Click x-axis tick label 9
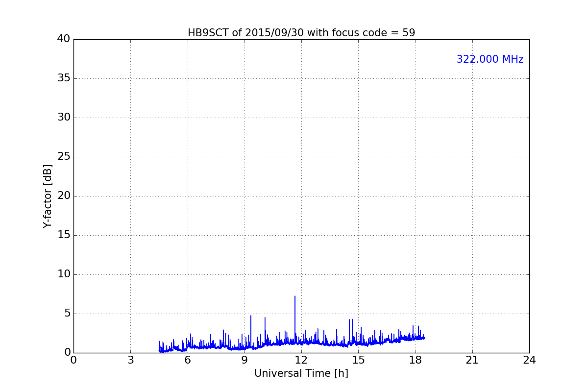Screen dimensions: 588x392 click(245, 360)
